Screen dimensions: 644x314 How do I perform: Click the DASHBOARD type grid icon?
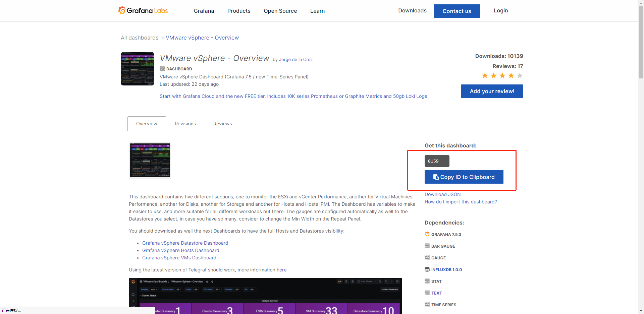pos(162,69)
